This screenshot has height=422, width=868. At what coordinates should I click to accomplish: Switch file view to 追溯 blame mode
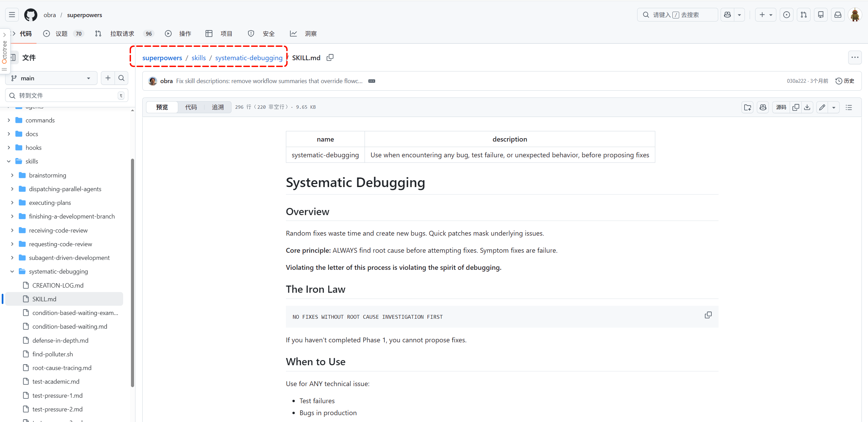pos(218,107)
